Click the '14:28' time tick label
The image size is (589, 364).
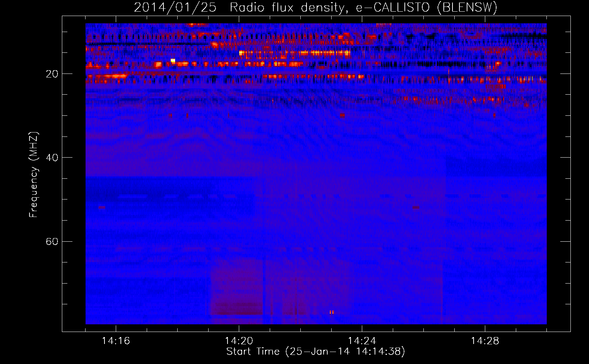[x=485, y=341]
